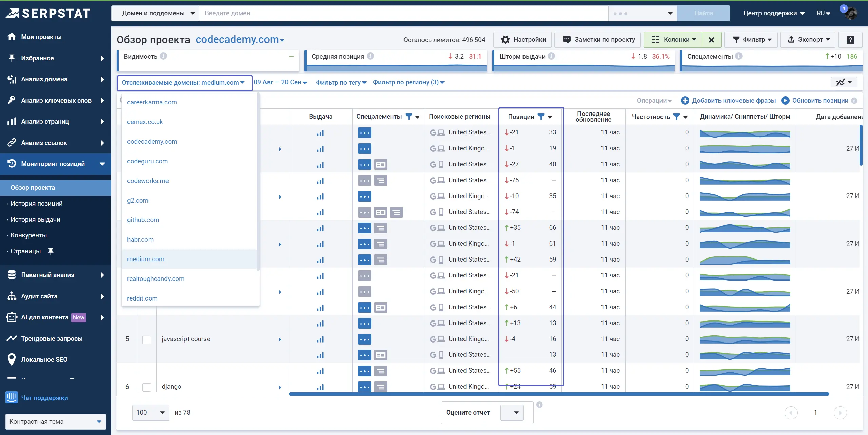Viewport: 868px width, 435px height.
Task: Switch language via RU selector
Action: pos(824,13)
